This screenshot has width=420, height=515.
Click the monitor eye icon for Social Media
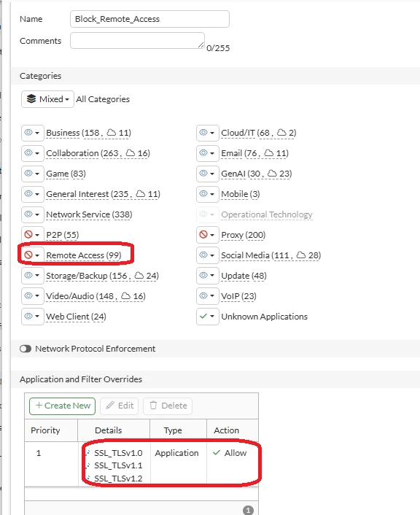point(203,255)
